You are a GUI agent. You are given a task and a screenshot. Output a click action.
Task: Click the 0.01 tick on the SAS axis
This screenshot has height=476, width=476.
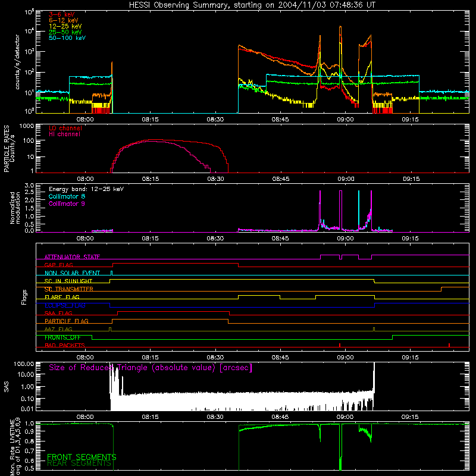click(x=27, y=409)
